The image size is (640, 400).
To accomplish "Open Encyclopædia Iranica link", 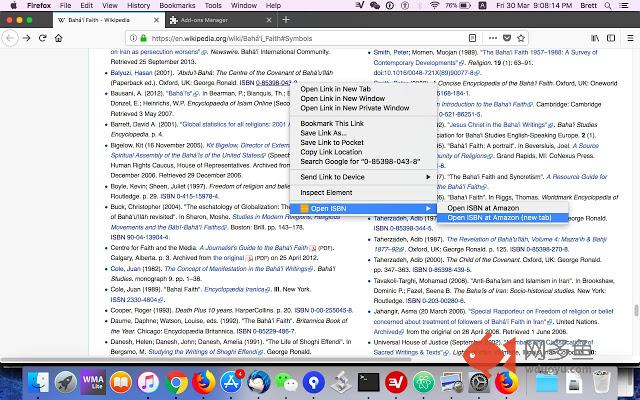I will (237, 289).
